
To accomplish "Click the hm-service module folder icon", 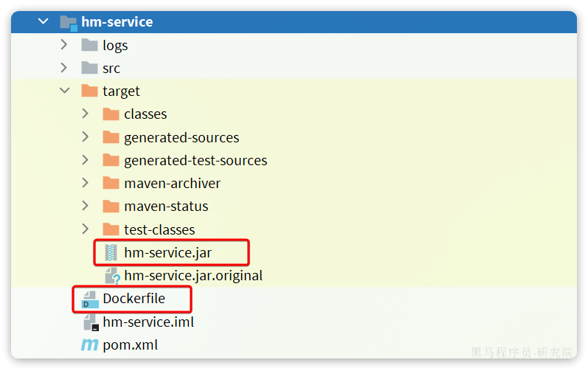I will coord(69,22).
